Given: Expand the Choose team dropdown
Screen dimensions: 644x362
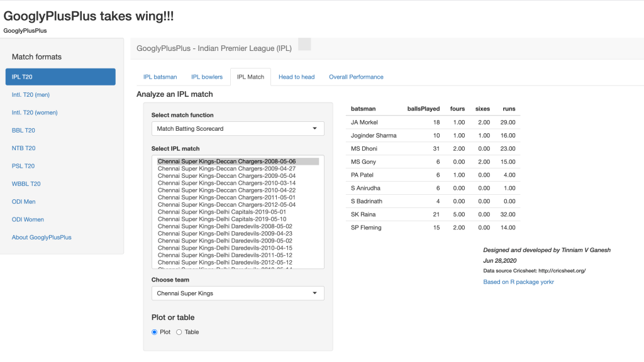Looking at the screenshot, I should pos(238,293).
